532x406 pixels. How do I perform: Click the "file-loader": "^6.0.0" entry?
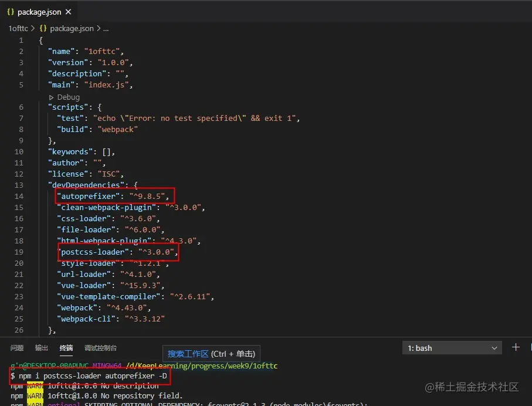coord(111,230)
